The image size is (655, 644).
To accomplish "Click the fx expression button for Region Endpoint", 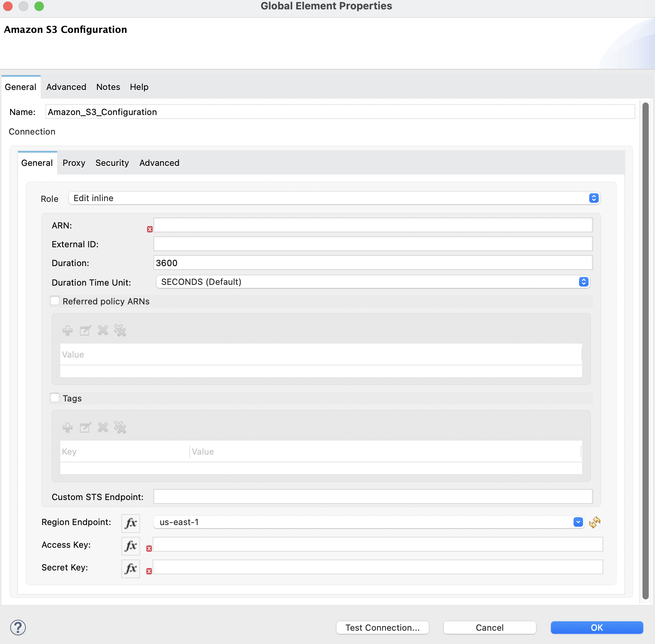I will (x=131, y=523).
